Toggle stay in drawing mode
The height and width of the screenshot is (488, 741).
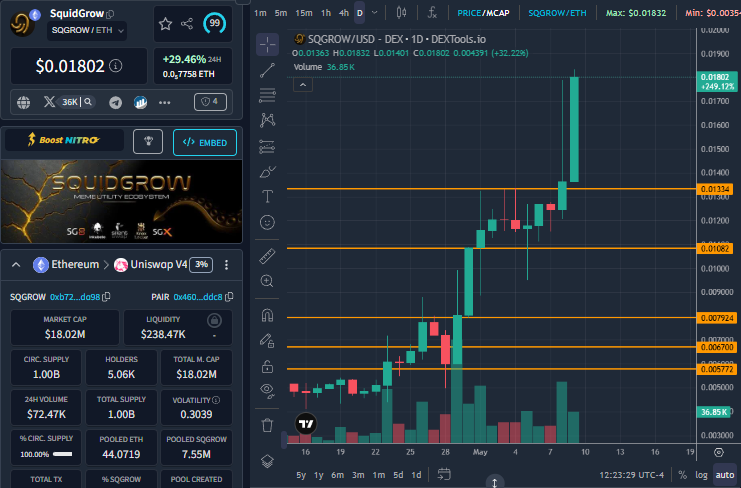coord(267,341)
